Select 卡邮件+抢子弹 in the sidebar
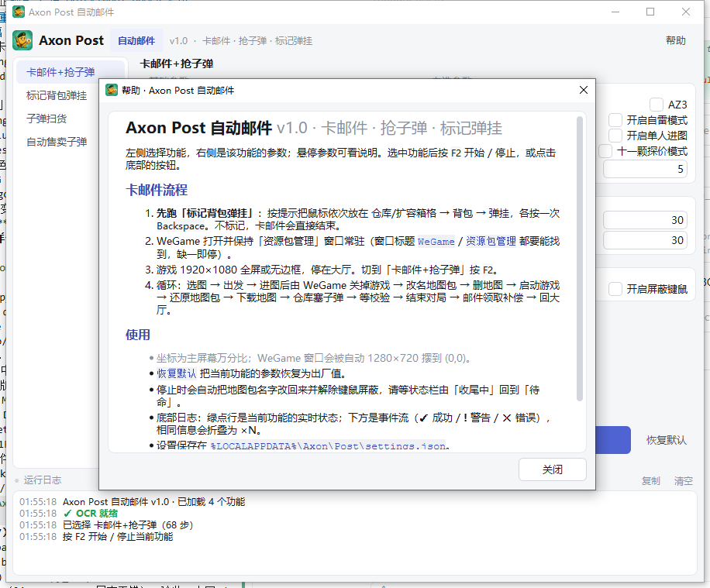This screenshot has height=588, width=710. 71,72
